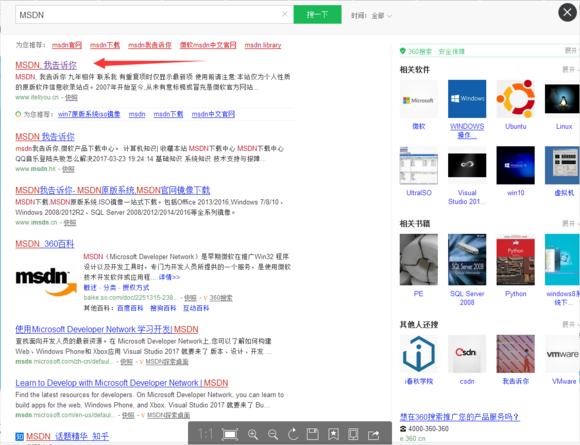Image resolution: width=580 pixels, height=445 pixels.
Task: Open first result MSDN, 我告诉你
Action: (x=46, y=65)
